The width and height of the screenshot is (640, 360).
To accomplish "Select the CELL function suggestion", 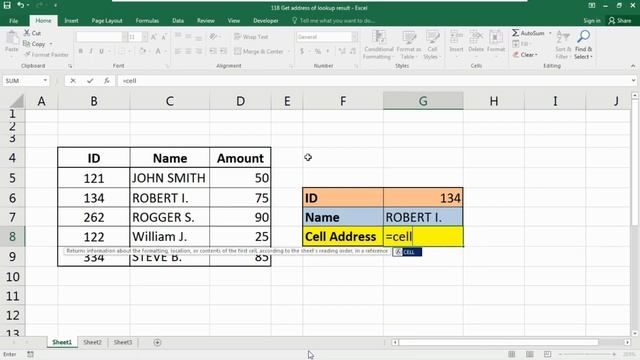I will tap(407, 252).
